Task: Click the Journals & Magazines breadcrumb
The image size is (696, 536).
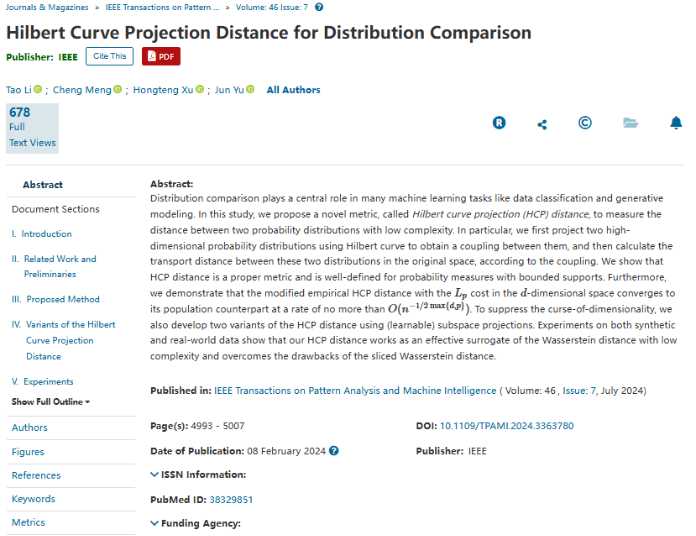Action: [x=45, y=7]
